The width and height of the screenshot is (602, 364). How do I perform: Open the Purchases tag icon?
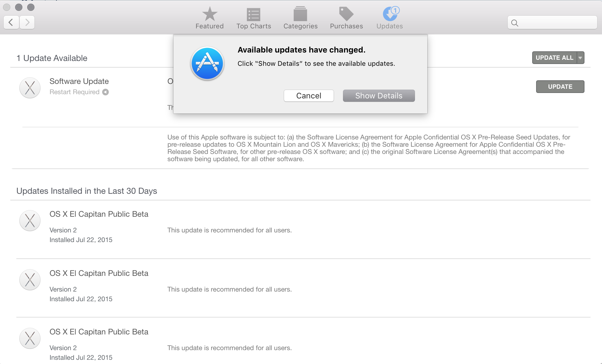point(346,14)
